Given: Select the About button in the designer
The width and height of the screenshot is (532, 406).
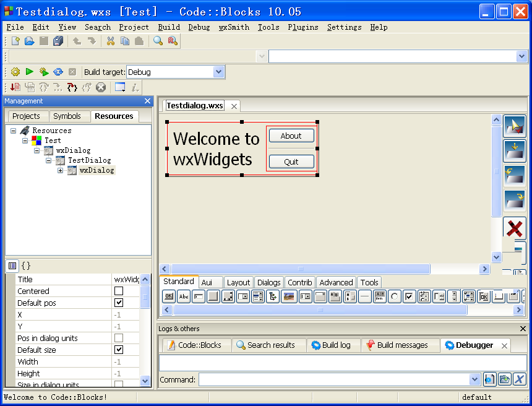Looking at the screenshot, I should pos(291,136).
